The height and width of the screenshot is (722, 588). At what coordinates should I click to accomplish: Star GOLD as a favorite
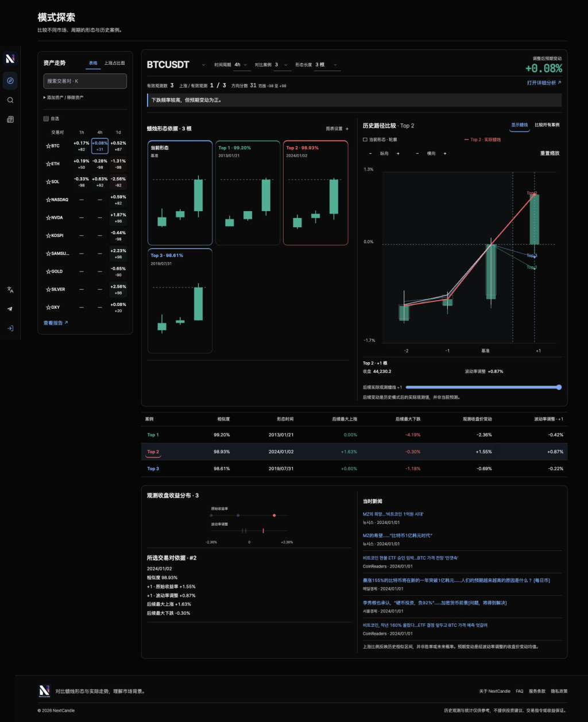[48, 271]
